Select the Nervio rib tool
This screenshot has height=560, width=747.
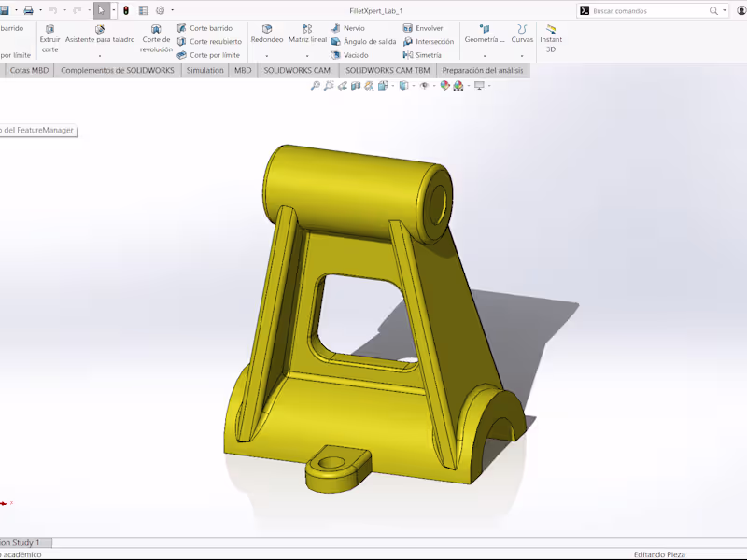pyautogui.click(x=347, y=28)
